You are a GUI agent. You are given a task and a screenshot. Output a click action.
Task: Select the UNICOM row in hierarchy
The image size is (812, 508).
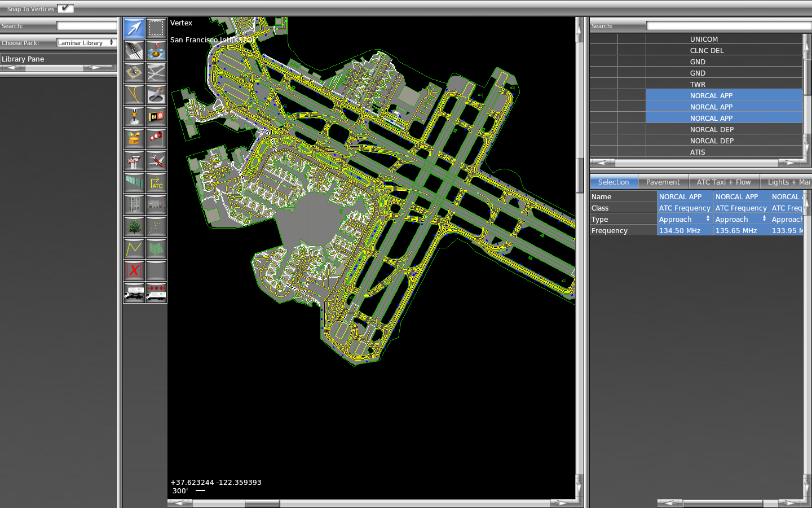(704, 39)
